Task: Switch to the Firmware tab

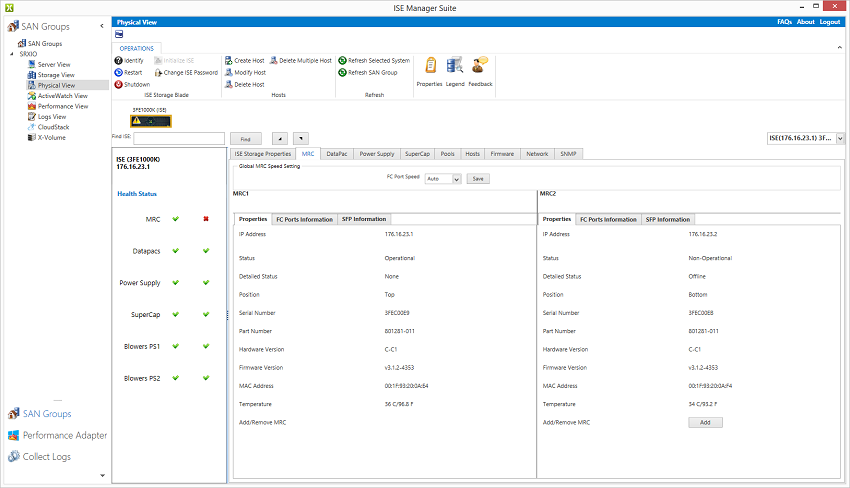Action: [503, 154]
